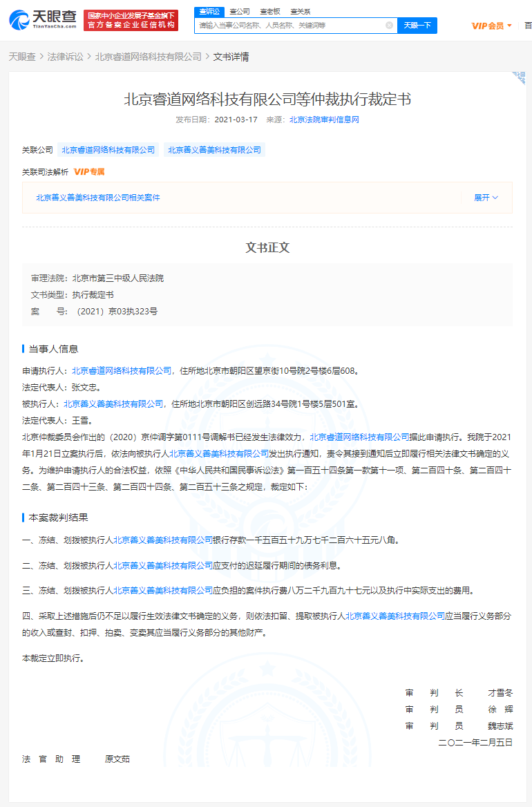Click case number (2021)京03执323号

point(116,312)
